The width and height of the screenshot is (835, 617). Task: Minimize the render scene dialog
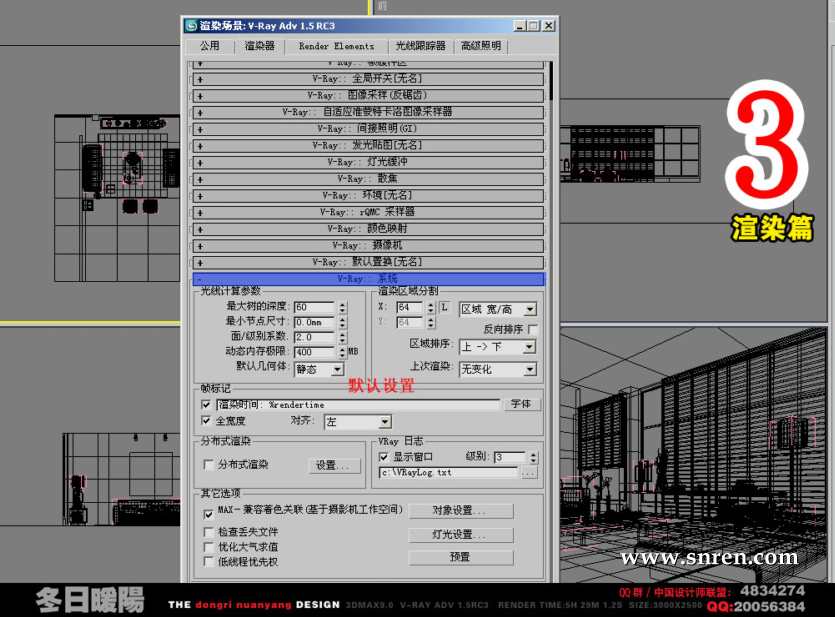(520, 26)
